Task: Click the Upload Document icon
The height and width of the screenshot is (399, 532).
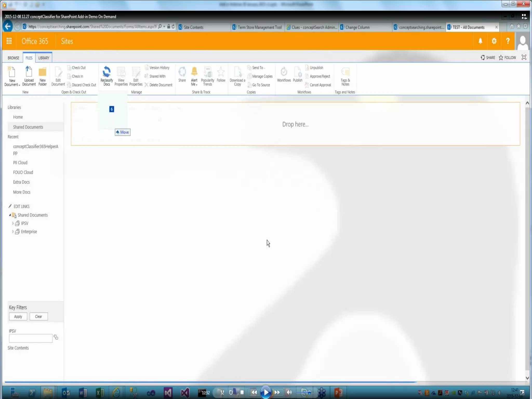Action: [29, 72]
